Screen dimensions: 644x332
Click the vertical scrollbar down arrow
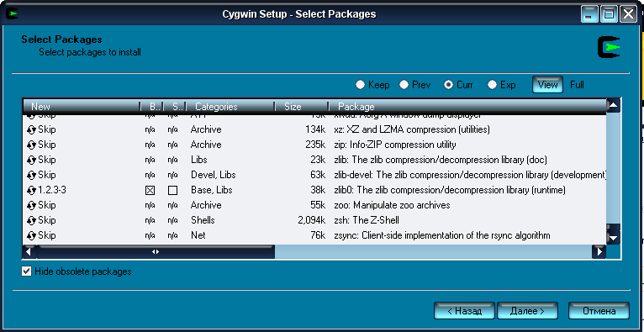tap(613, 238)
